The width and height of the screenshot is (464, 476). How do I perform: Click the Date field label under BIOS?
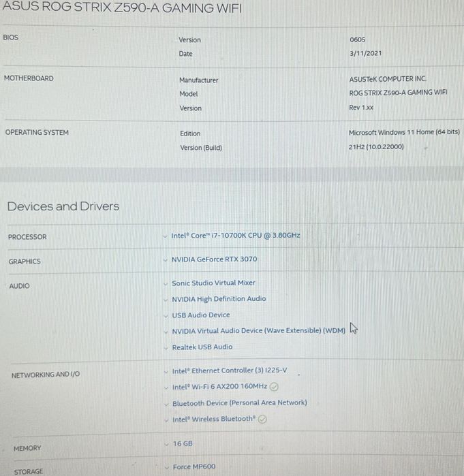tap(185, 54)
